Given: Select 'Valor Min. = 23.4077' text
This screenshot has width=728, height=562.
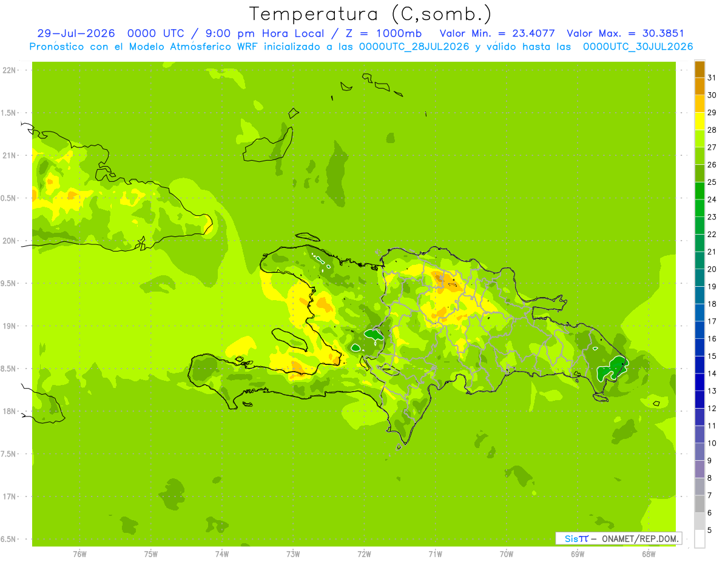Looking at the screenshot, I should [497, 33].
